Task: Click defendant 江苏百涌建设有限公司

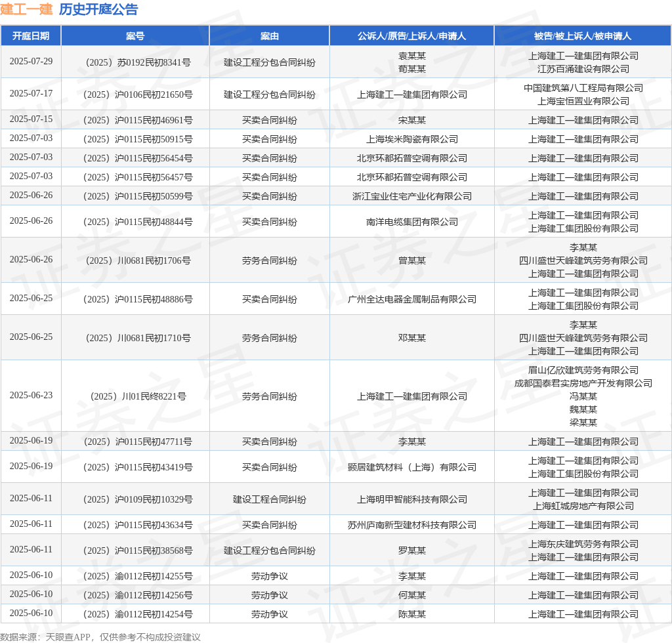Action: pos(583,69)
